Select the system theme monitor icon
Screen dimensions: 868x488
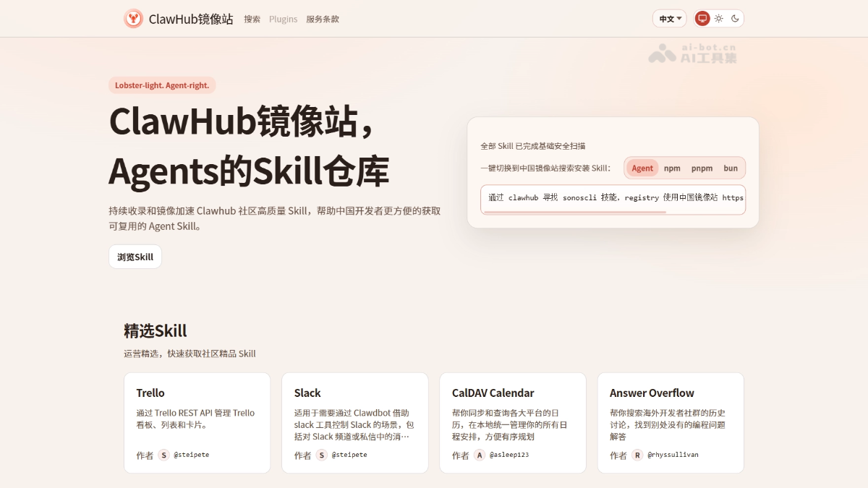(x=702, y=19)
